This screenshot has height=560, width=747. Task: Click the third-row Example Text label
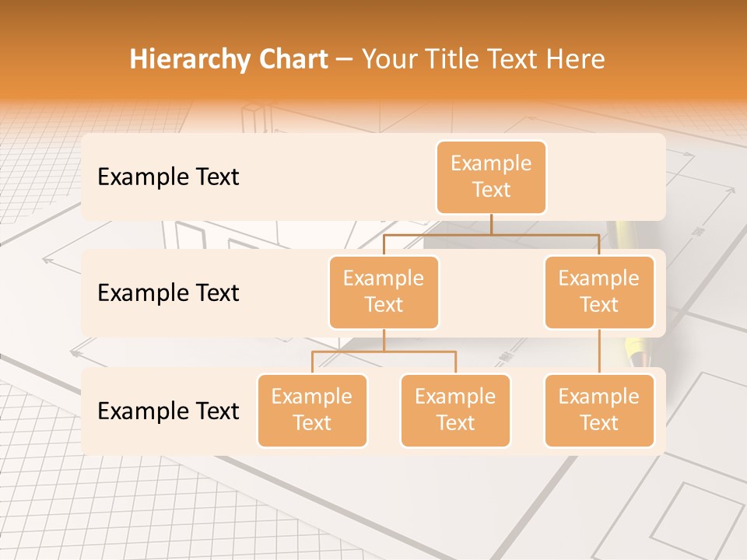(x=167, y=411)
